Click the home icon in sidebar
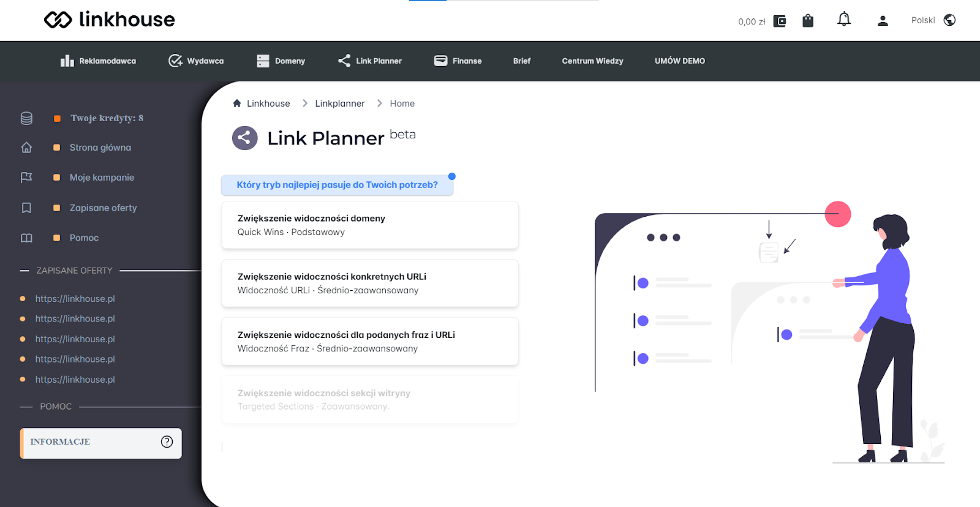This screenshot has height=507, width=980. click(26, 148)
